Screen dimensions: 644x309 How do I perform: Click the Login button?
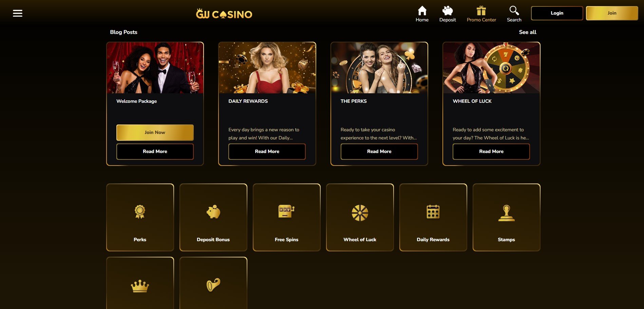tap(557, 13)
